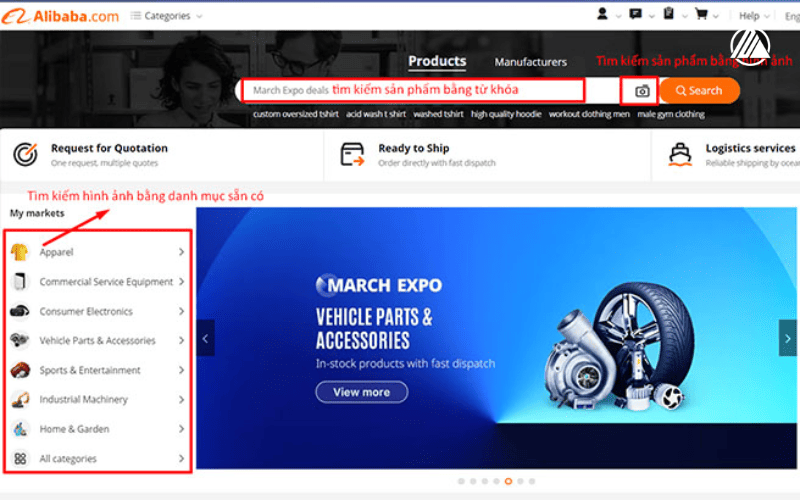This screenshot has height=500, width=800.
Task: Select suggestion 'workout clothing men'
Action: click(x=589, y=114)
